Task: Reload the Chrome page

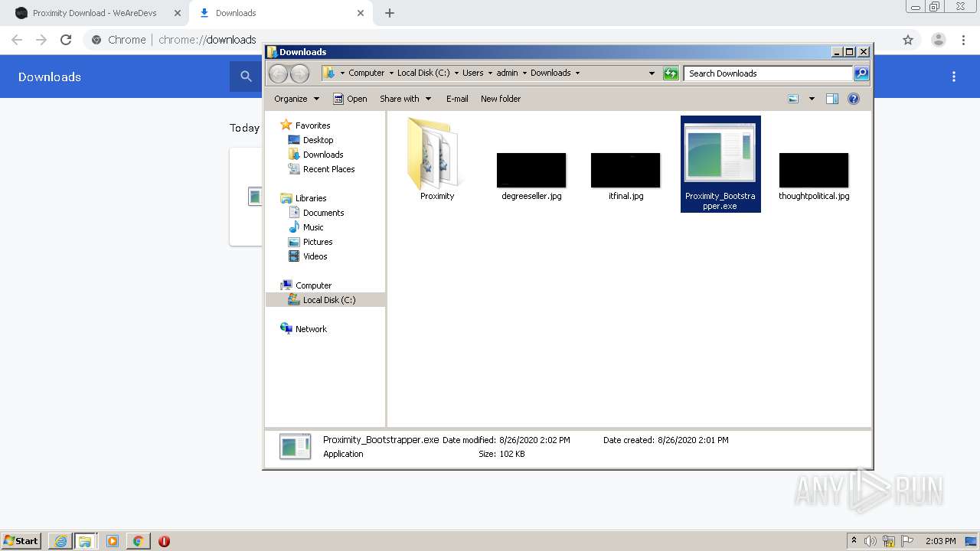Action: click(x=66, y=40)
